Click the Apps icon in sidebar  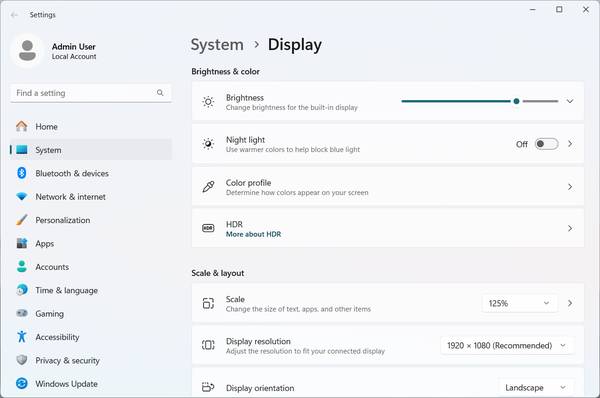click(22, 243)
